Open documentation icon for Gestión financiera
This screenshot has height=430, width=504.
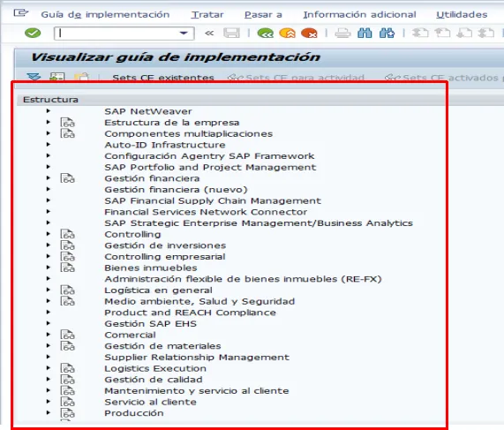coord(67,178)
